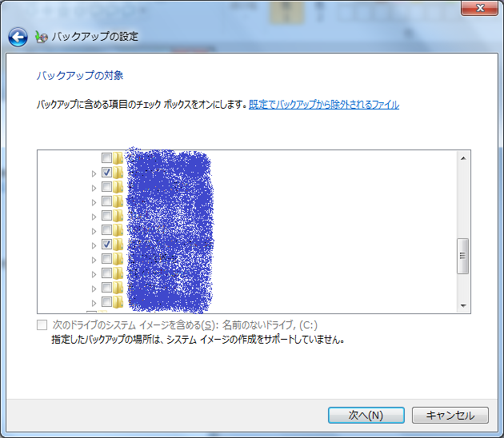Select the folder icon just above the lower checked row
This screenshot has width=504, height=438.
pos(118,230)
